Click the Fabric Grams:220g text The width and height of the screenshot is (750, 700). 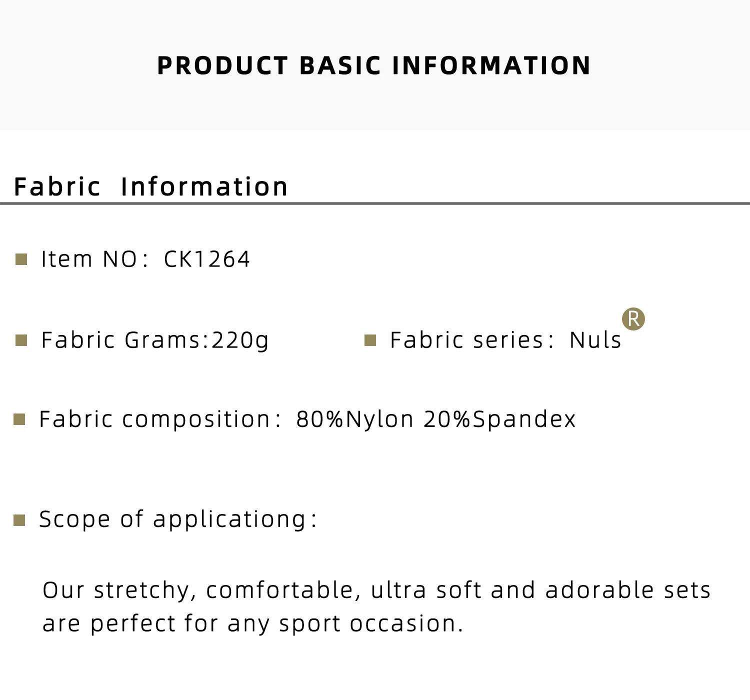[x=155, y=340]
